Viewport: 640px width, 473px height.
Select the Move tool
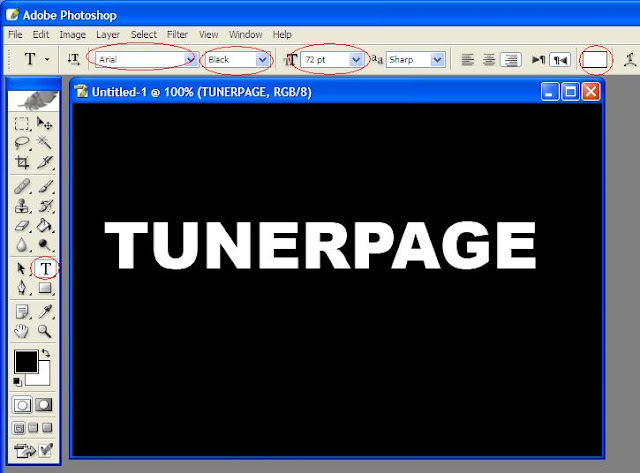44,123
